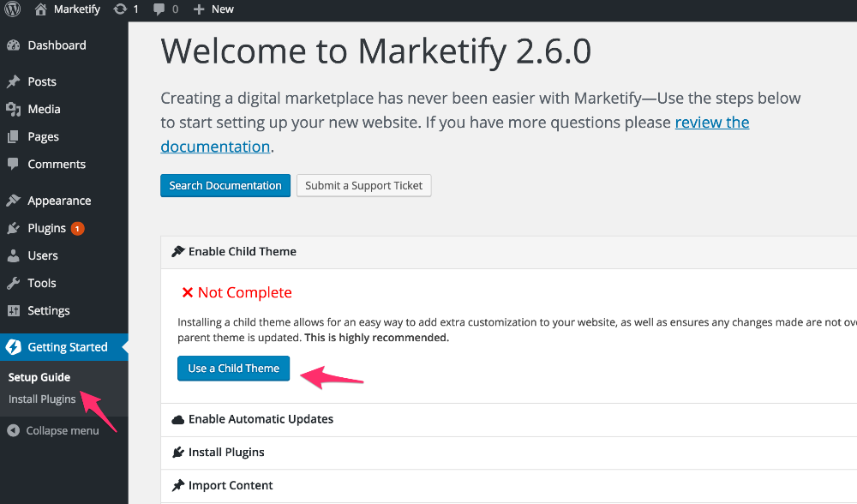Click the Pages icon in sidebar
Screen dimensions: 857x504
(13, 136)
